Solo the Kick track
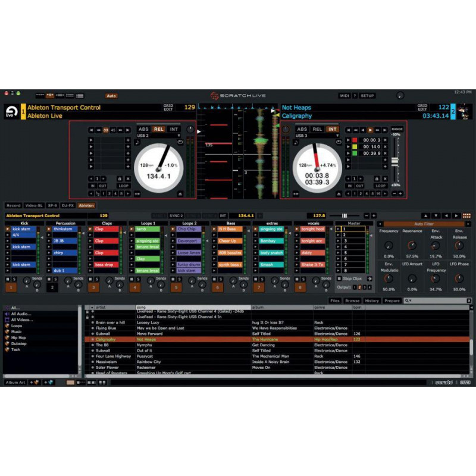Image resolution: width=476 pixels, height=476 pixels. tap(14, 279)
